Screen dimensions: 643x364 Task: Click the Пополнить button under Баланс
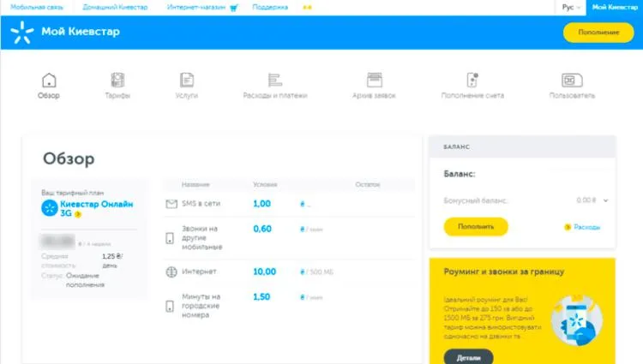(476, 227)
